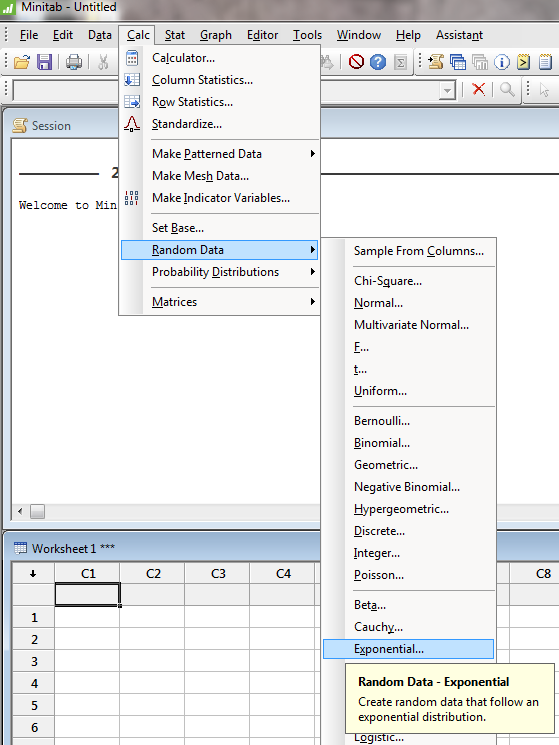559x745 pixels.
Task: Click the Session window scroll icon
Action: [20, 125]
